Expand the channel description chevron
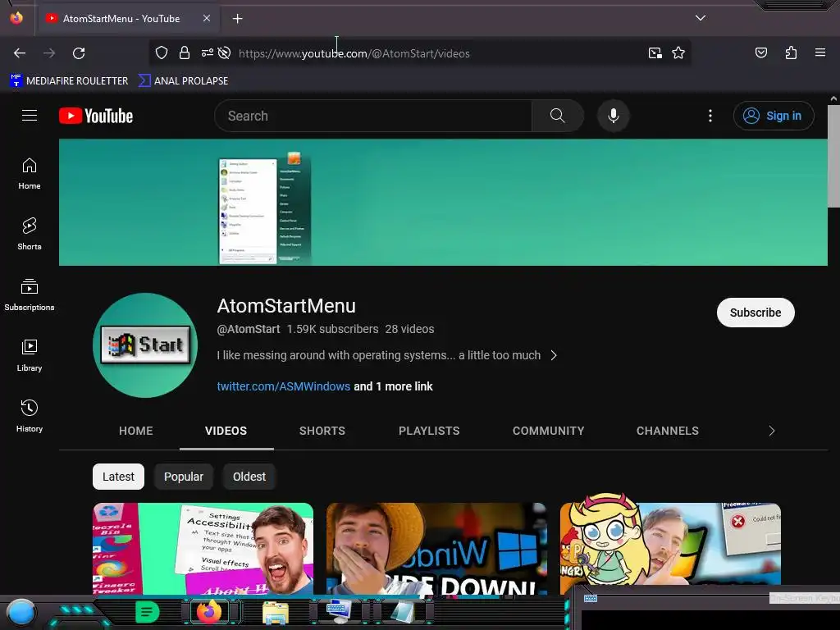840x630 pixels. tap(554, 355)
